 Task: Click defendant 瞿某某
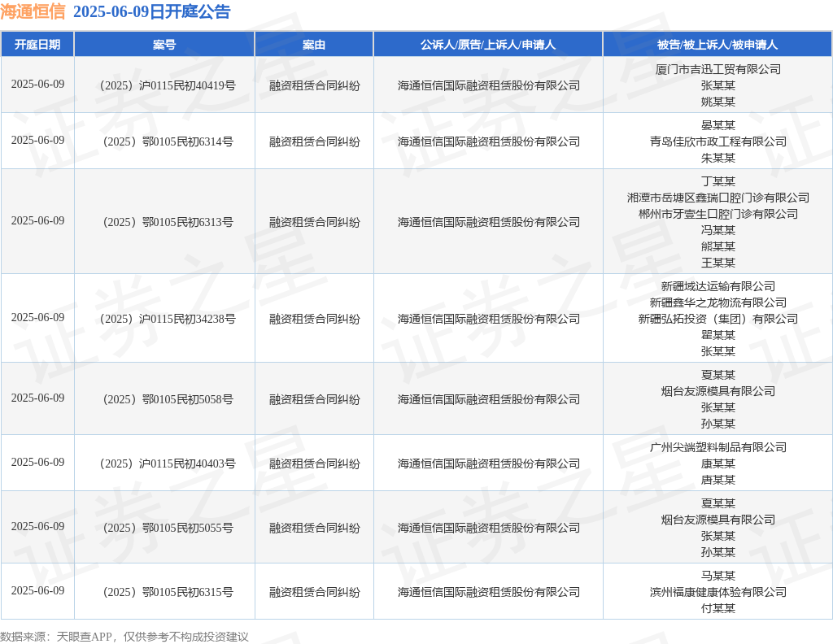click(x=718, y=336)
